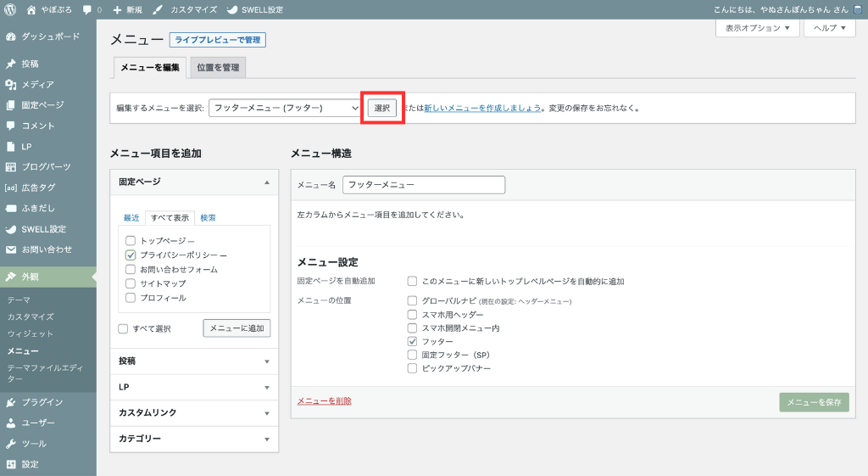Open SWELL設定 icon in admin bar
The height and width of the screenshot is (476, 868).
click(x=232, y=10)
